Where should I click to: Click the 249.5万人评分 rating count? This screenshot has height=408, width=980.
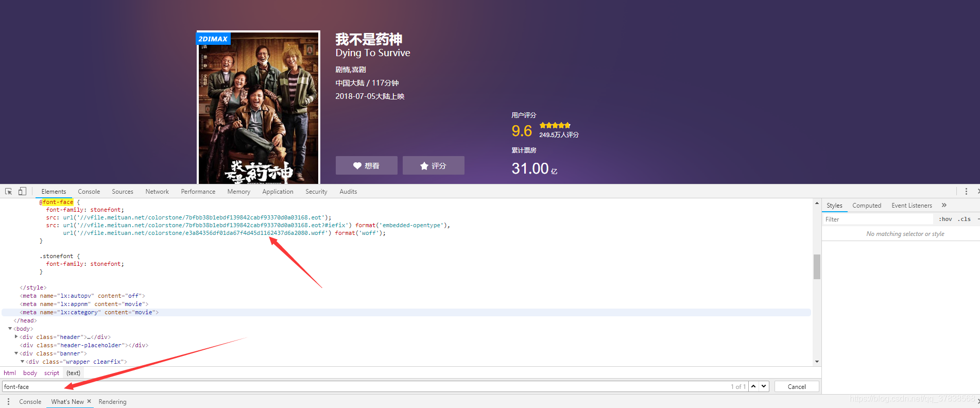pos(559,134)
